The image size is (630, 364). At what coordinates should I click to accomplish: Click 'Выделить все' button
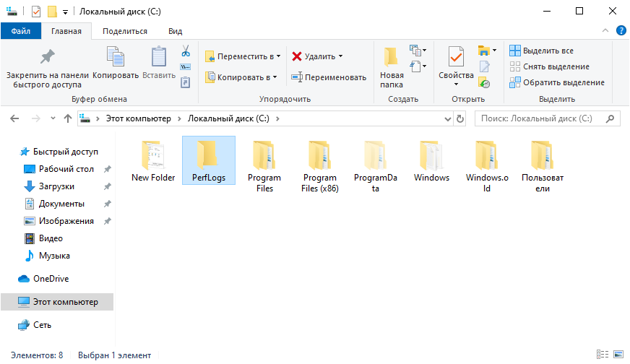coord(541,51)
